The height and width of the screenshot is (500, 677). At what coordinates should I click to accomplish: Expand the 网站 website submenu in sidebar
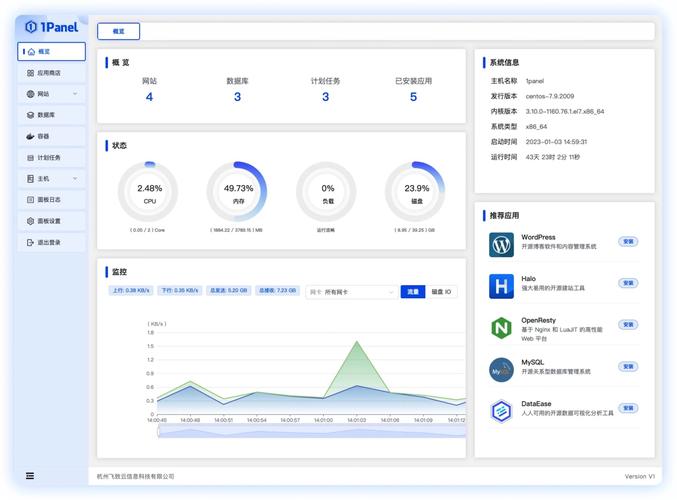pos(75,94)
